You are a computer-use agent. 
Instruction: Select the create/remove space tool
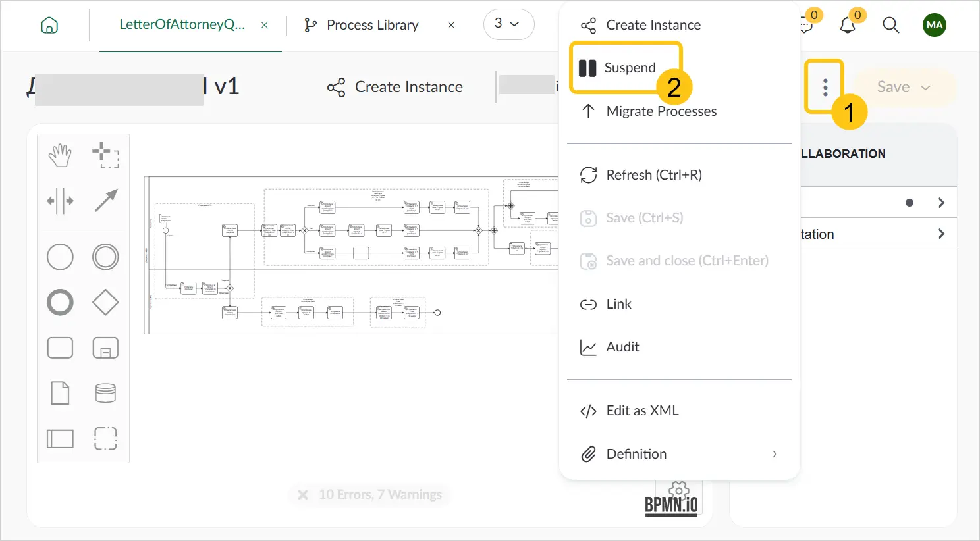click(x=60, y=201)
